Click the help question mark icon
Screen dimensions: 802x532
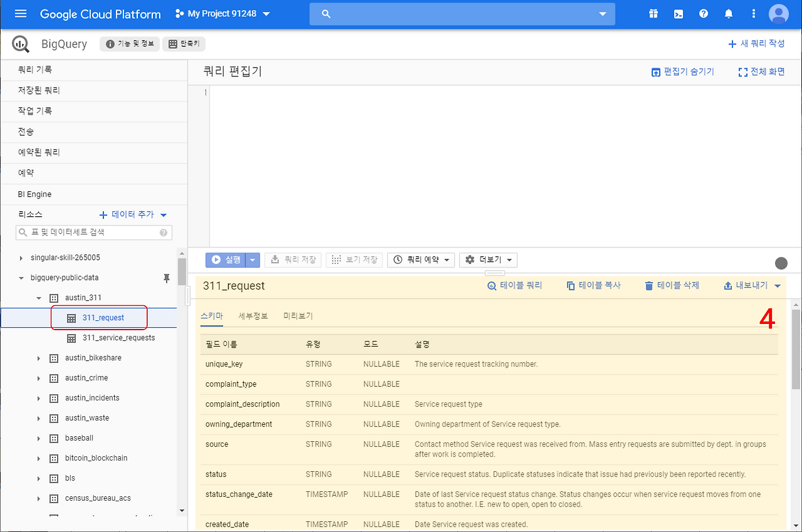point(703,13)
